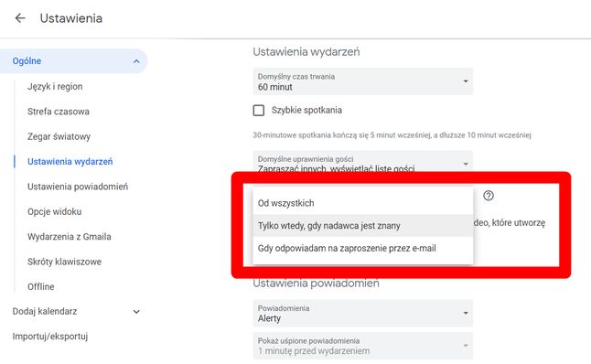Go back using the arrow icon
591x364 pixels.
(20, 17)
